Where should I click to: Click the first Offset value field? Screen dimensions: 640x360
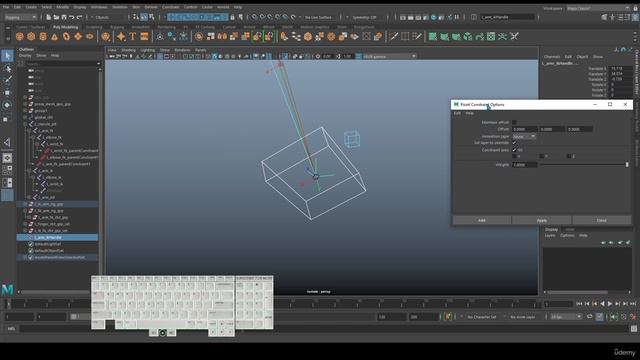524,129
